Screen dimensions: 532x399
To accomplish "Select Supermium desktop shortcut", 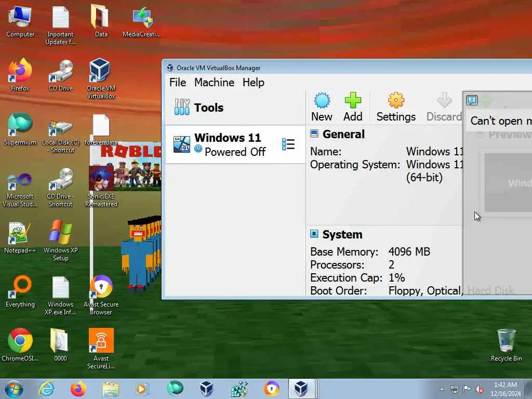I will pos(20,129).
